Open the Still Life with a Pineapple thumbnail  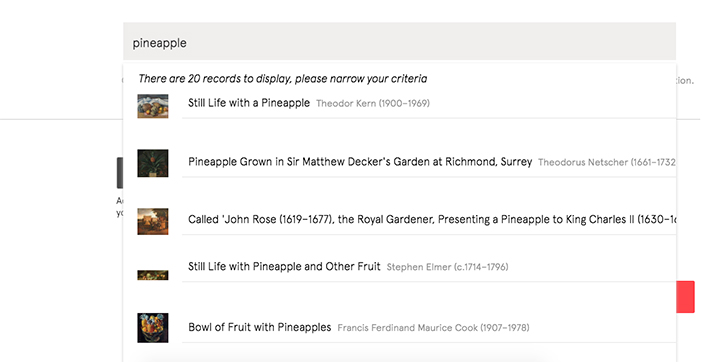(153, 106)
